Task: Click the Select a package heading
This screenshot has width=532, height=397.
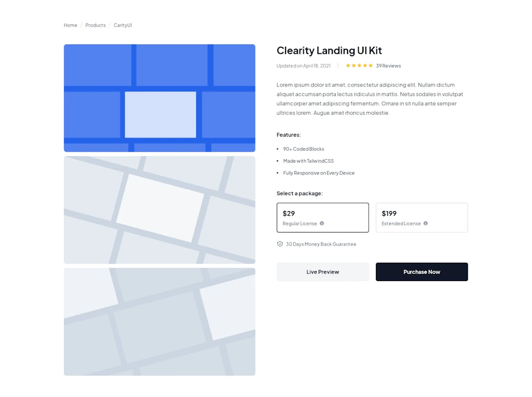Action: pos(300,193)
